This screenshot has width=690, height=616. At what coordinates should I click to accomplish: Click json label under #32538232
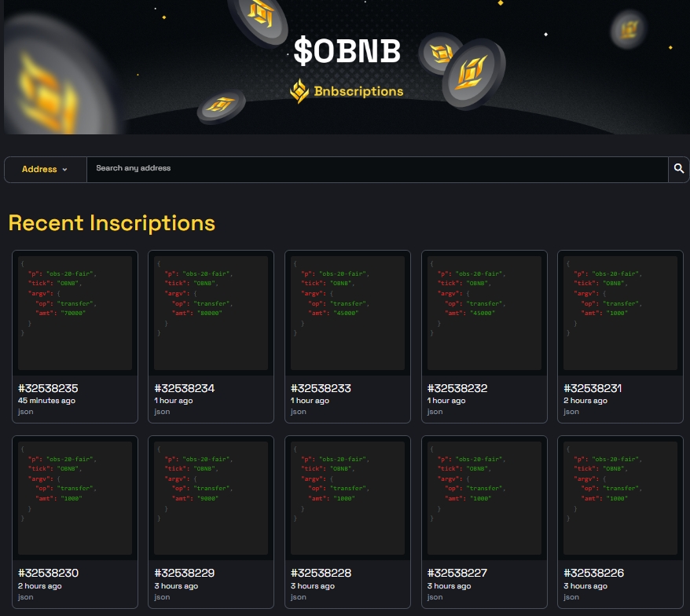pyautogui.click(x=435, y=412)
